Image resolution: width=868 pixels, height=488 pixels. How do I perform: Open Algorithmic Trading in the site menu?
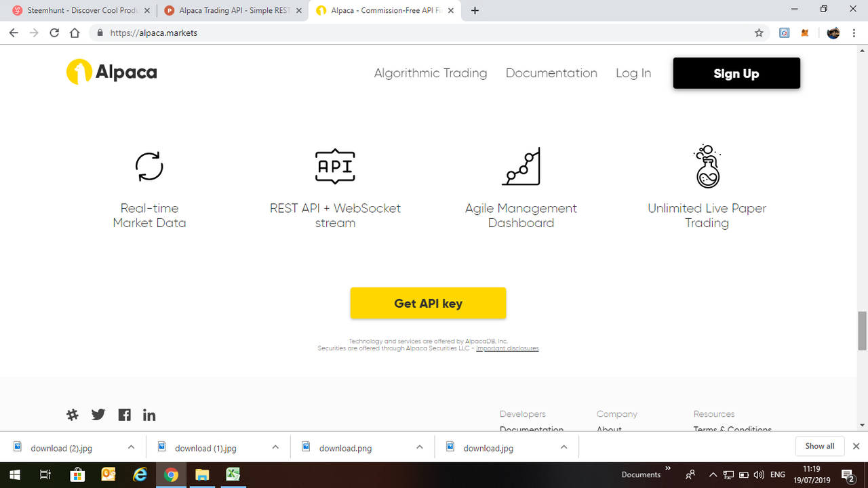[x=431, y=73]
